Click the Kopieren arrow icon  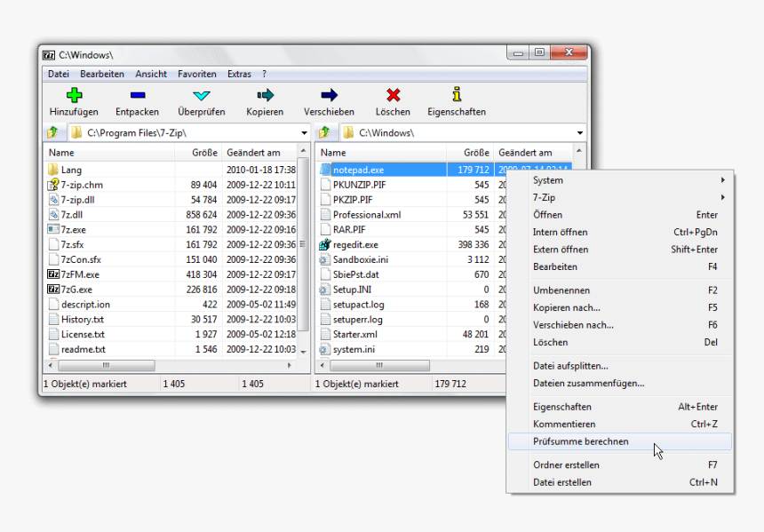(265, 95)
